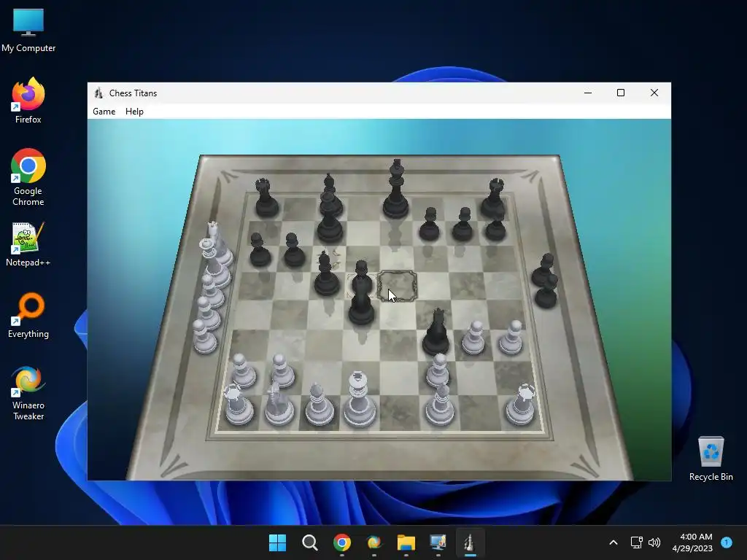Select the black pawn on b6
This screenshot has width=747, height=560.
tap(294, 250)
